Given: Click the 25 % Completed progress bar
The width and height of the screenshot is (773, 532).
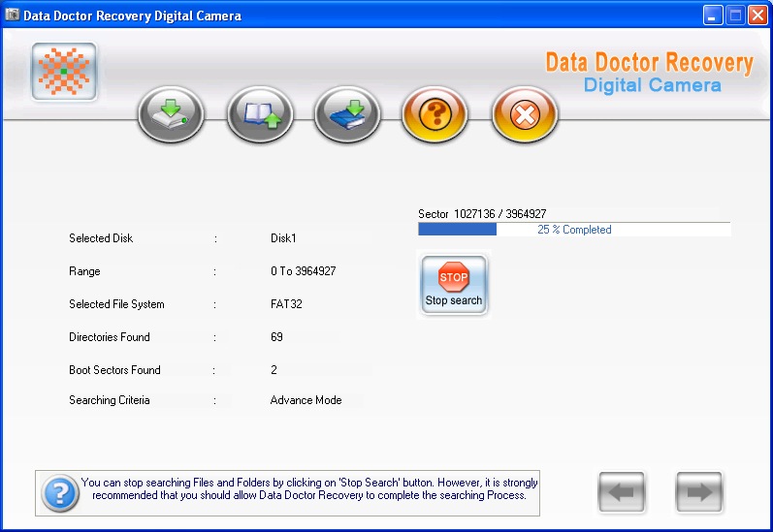Looking at the screenshot, I should click(574, 229).
